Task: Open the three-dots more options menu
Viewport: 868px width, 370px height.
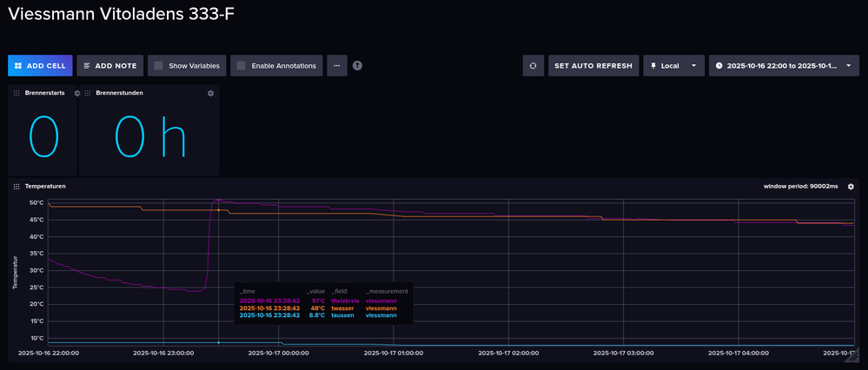Action: [337, 65]
